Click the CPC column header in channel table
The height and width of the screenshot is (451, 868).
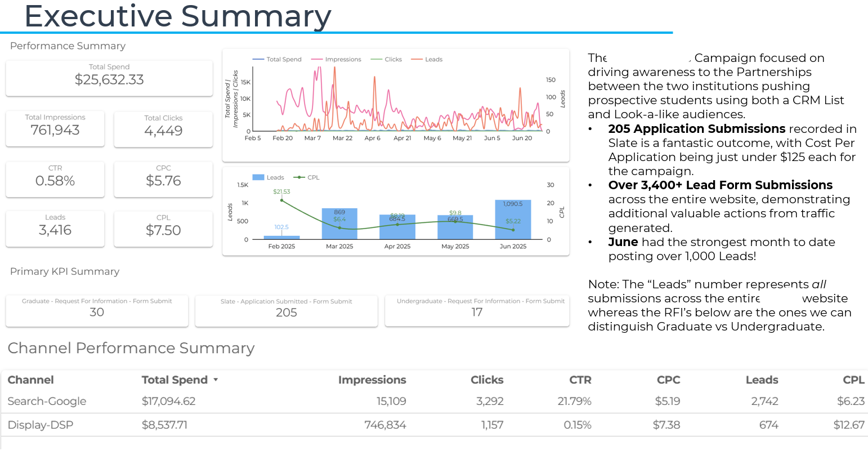[x=669, y=380]
